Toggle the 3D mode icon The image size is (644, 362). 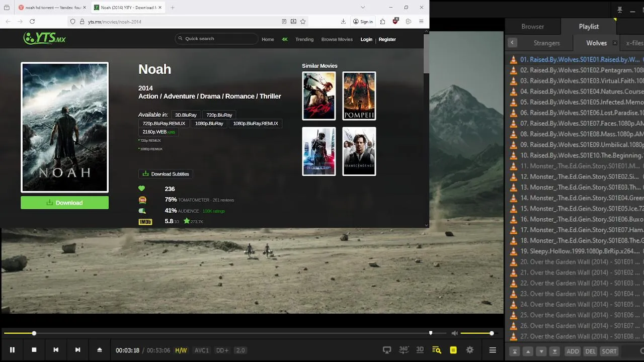tap(420, 349)
